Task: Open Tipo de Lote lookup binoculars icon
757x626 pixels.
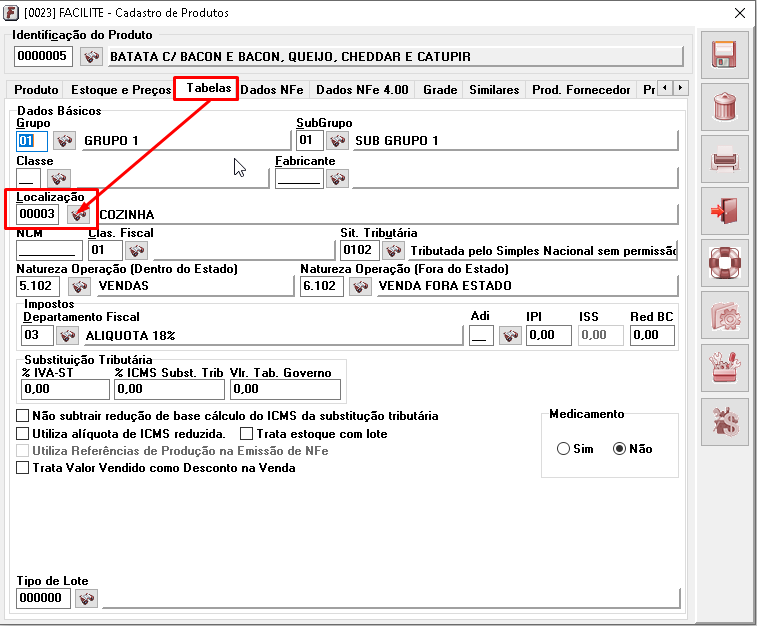Action: tap(87, 598)
